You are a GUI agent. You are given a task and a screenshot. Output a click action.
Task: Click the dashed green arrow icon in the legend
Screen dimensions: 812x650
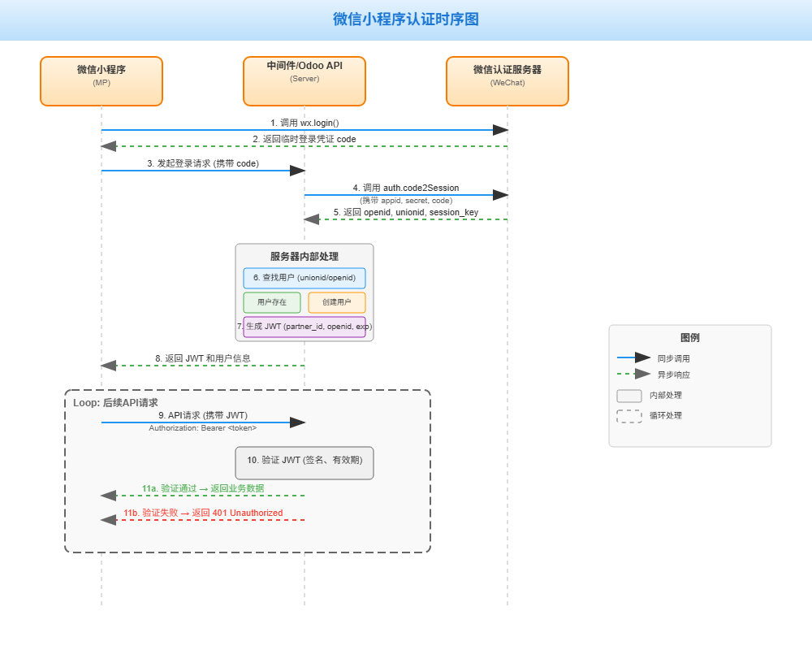pyautogui.click(x=634, y=374)
